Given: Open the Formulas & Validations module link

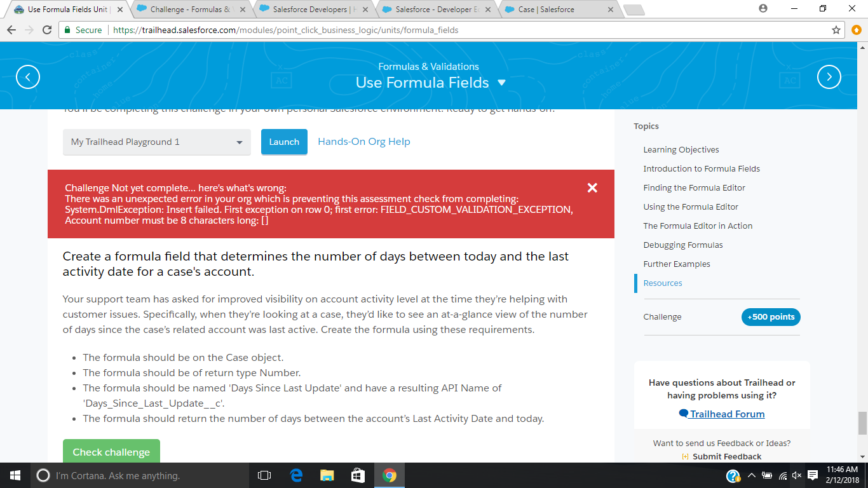Looking at the screenshot, I should [x=429, y=67].
